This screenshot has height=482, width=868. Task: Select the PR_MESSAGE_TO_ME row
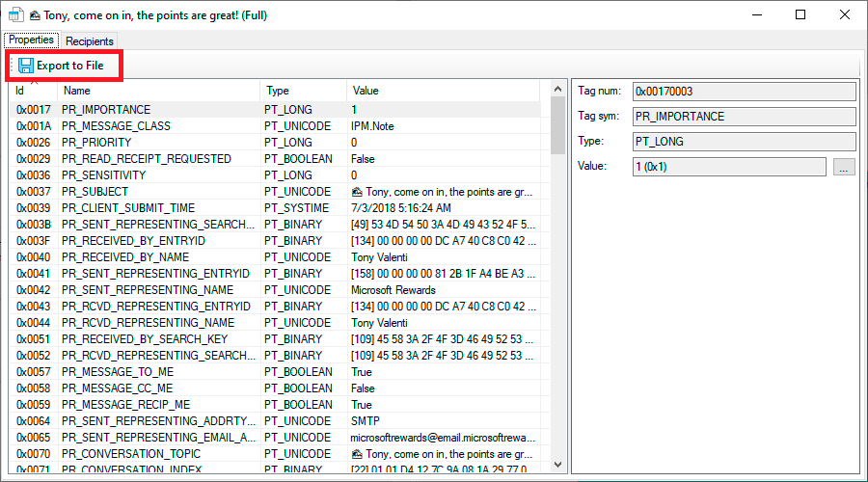(275, 372)
